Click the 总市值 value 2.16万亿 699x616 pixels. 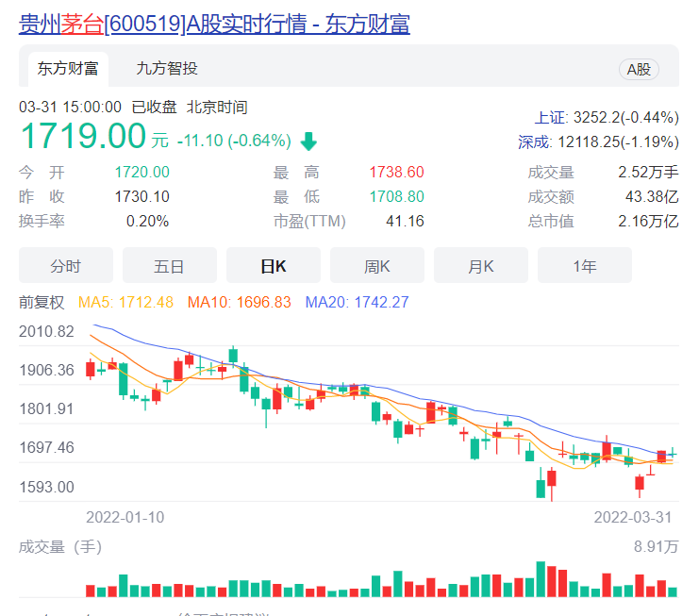point(648,221)
